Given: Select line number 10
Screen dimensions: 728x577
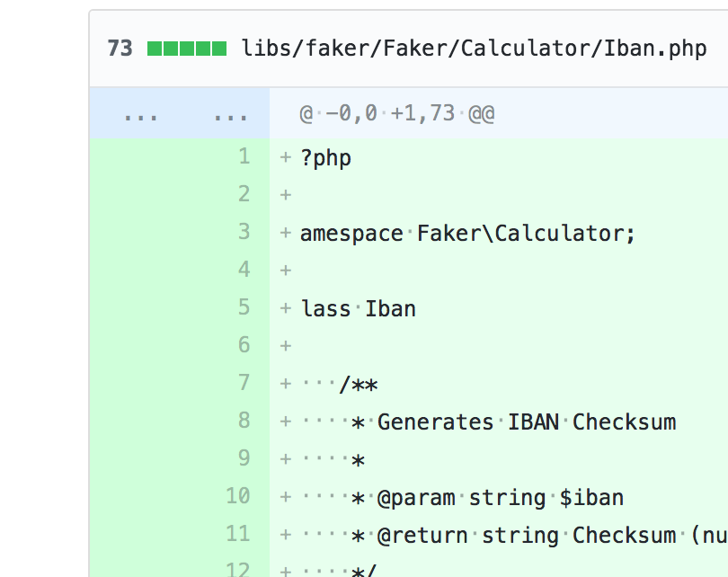Looking at the screenshot, I should (x=237, y=496).
